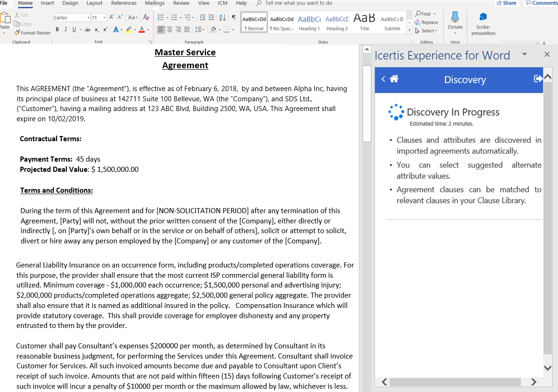Viewport: 558px width, 392px height.
Task: Click the Format Painter tool
Action: tap(32, 33)
